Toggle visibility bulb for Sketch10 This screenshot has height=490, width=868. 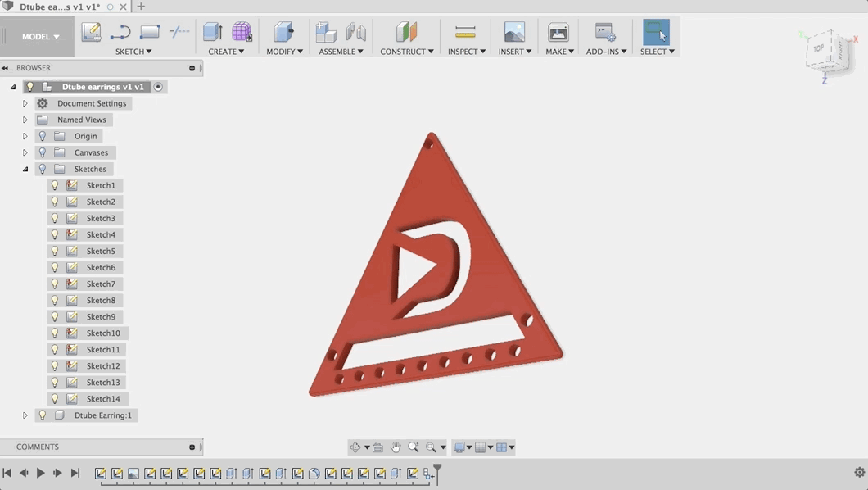(55, 333)
